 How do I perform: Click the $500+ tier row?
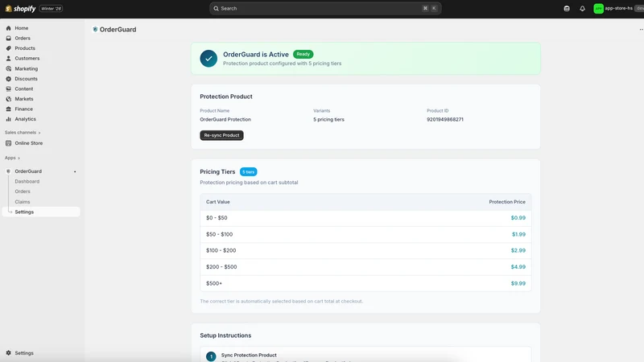click(x=365, y=283)
